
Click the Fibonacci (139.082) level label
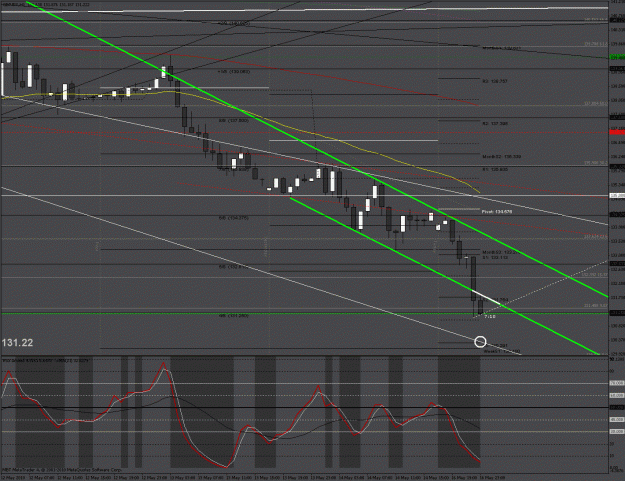tap(234, 72)
